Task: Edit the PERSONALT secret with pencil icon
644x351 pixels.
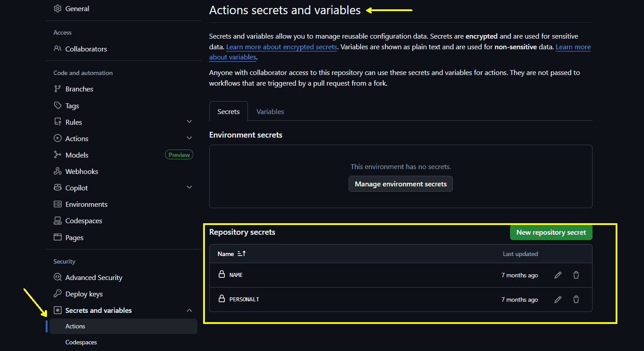Action: [558, 300]
